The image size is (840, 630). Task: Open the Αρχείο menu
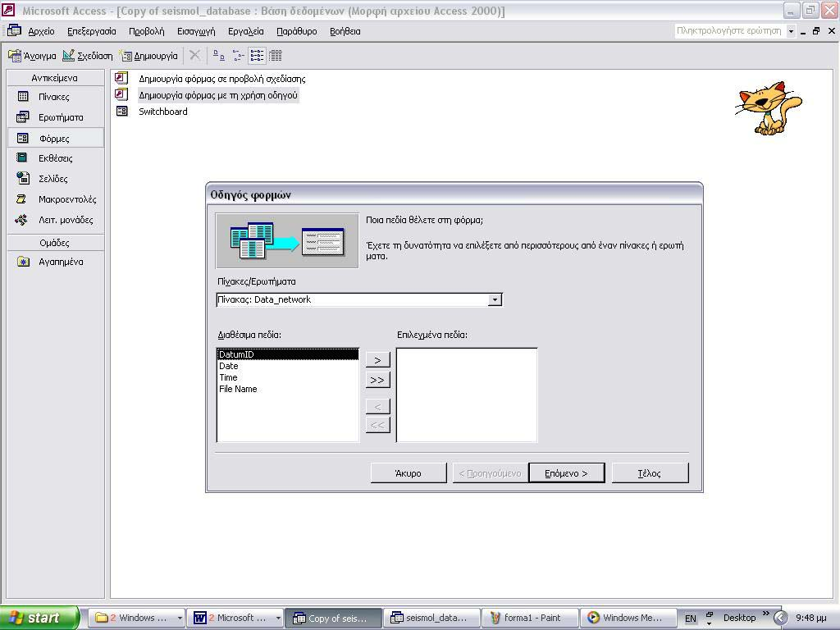pos(41,31)
